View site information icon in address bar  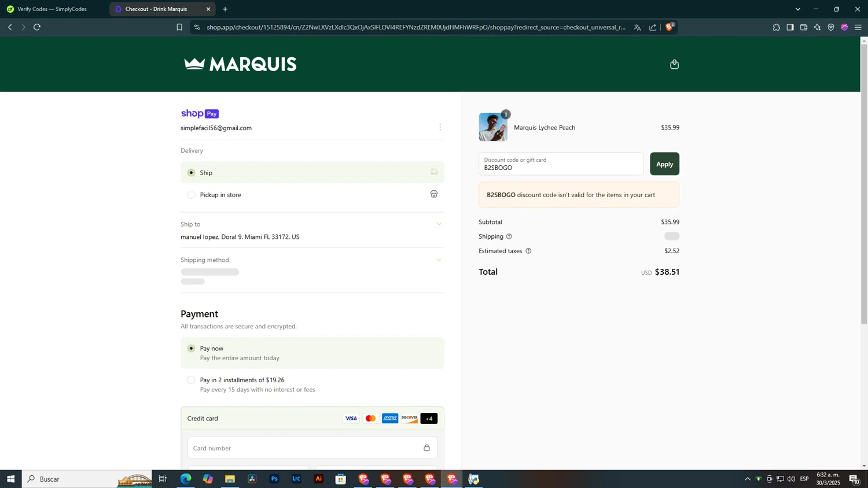(x=197, y=27)
